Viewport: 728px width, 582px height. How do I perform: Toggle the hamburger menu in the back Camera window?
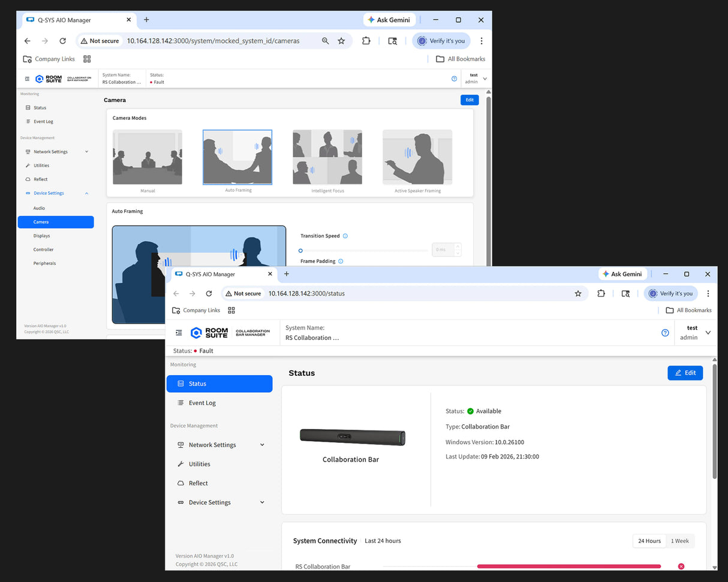(26, 79)
